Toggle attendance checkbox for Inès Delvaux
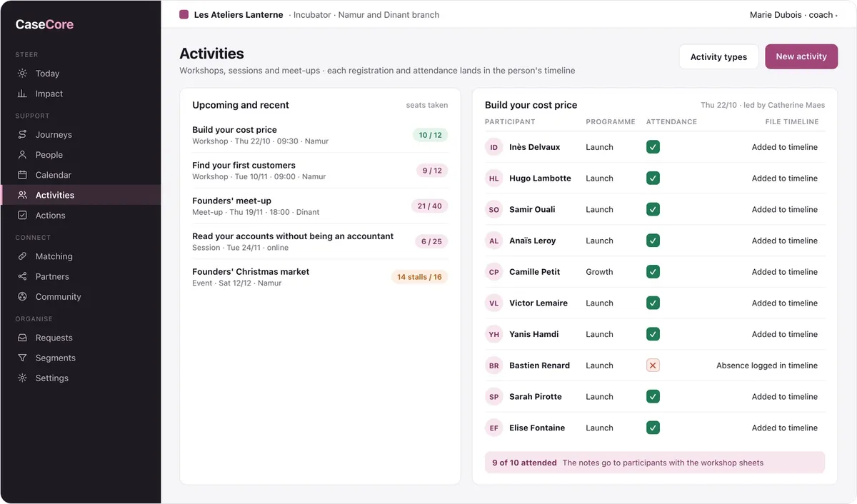Viewport: 857px width, 504px height. click(653, 147)
